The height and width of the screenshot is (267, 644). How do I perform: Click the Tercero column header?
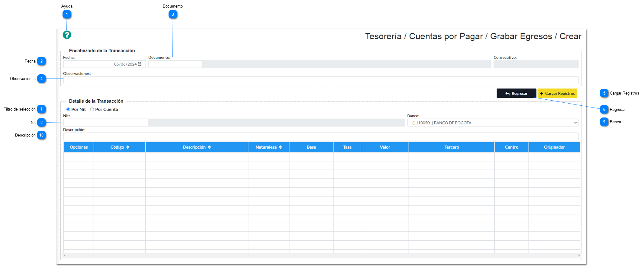pyautogui.click(x=452, y=147)
